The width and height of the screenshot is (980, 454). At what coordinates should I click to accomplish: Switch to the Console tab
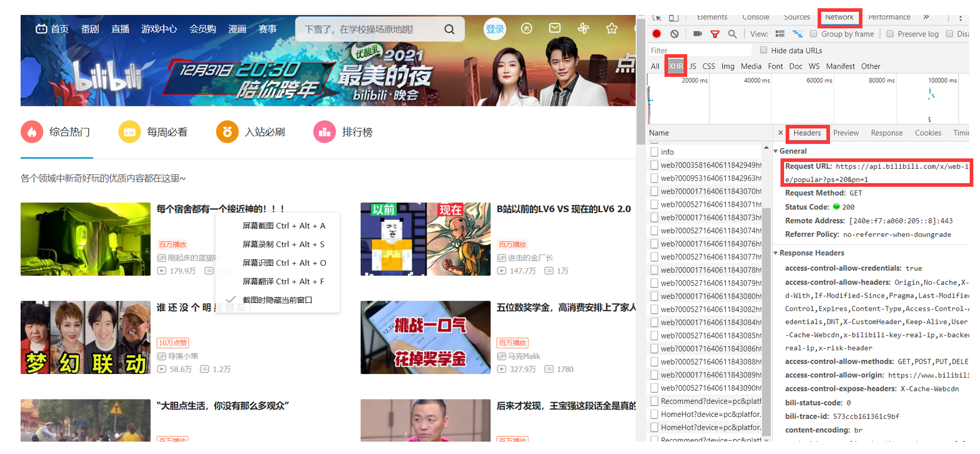click(x=756, y=17)
